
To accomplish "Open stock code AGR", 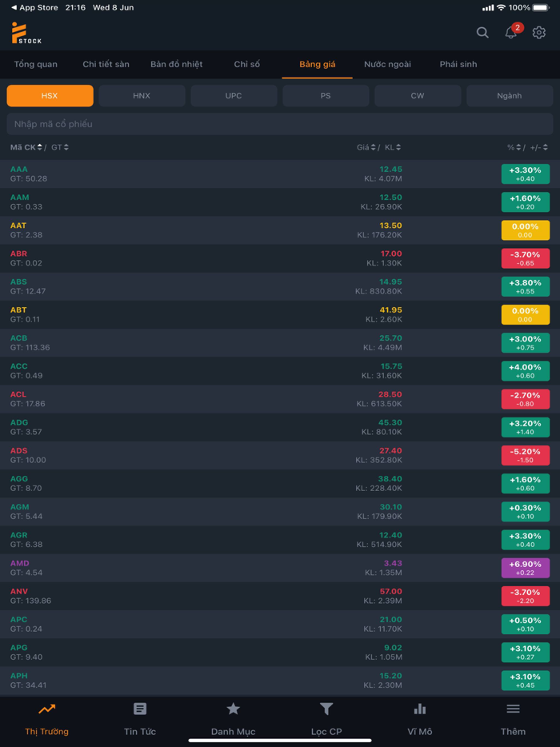I will (19, 534).
